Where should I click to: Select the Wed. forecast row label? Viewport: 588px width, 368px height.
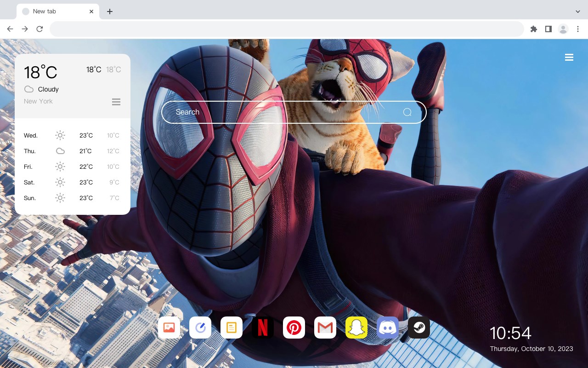[x=31, y=135]
